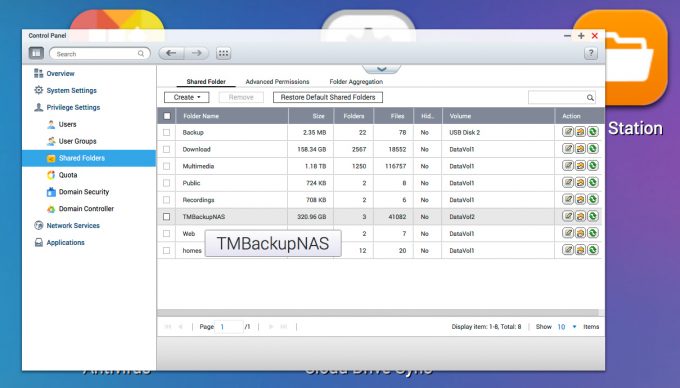680x388 pixels.
Task: Sort by the Folder Name column header
Action: tap(232, 116)
